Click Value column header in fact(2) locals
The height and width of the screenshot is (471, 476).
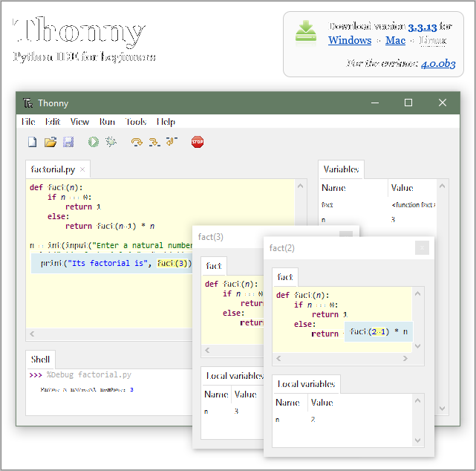coord(360,403)
